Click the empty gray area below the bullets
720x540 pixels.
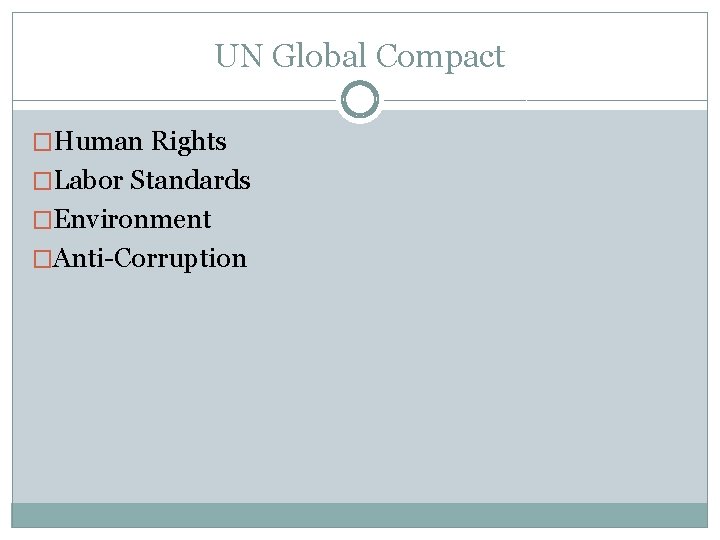(x=360, y=386)
